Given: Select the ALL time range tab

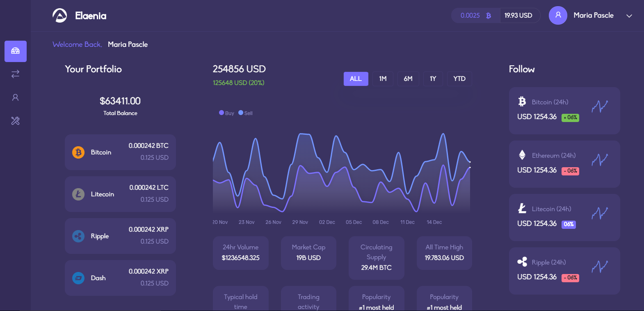Looking at the screenshot, I should (356, 79).
